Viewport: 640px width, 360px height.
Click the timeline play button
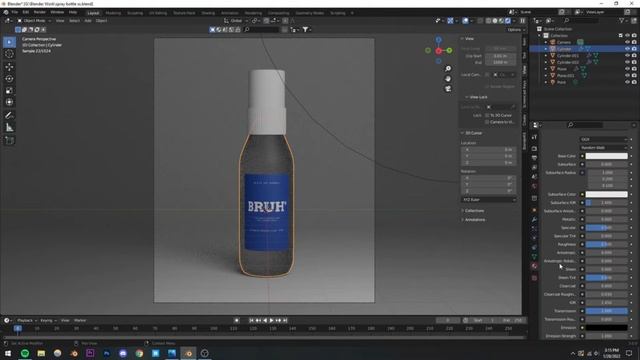pos(271,320)
